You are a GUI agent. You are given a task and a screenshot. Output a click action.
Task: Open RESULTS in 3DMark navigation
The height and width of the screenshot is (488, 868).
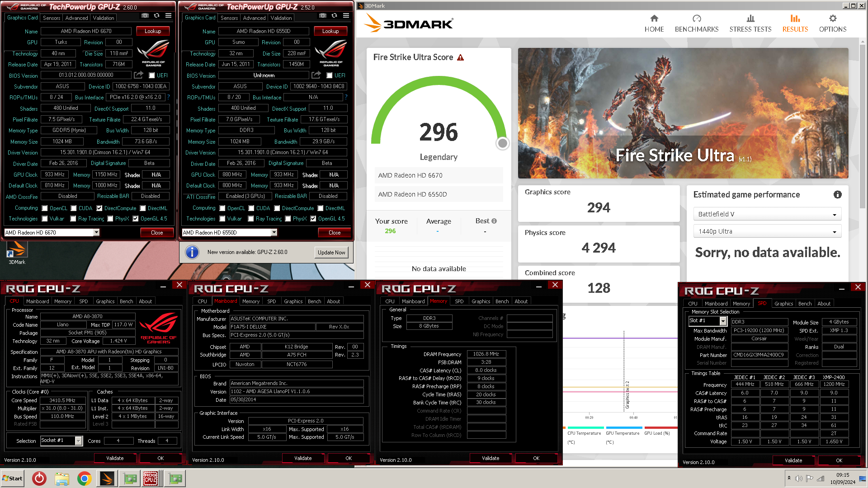[795, 23]
